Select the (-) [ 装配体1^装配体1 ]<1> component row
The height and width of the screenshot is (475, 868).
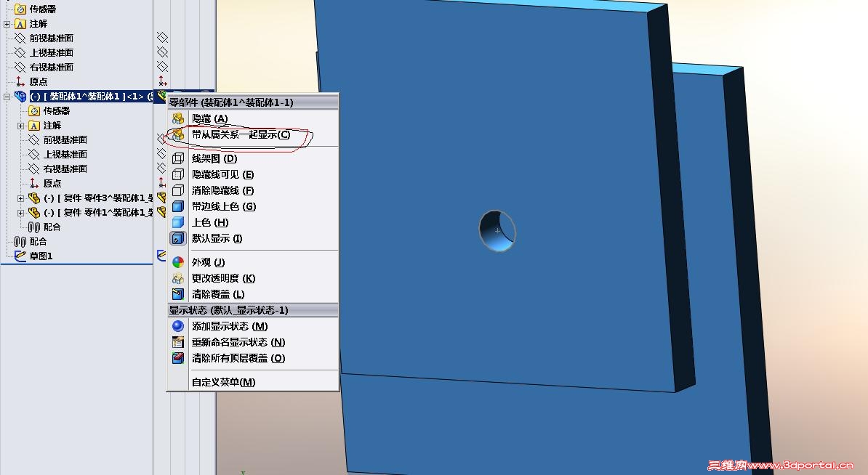coord(83,97)
